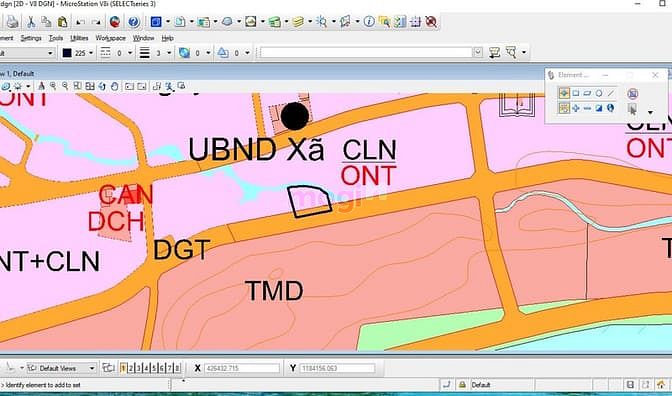Click the red crossed-circle icon at the toolbar end

click(431, 22)
